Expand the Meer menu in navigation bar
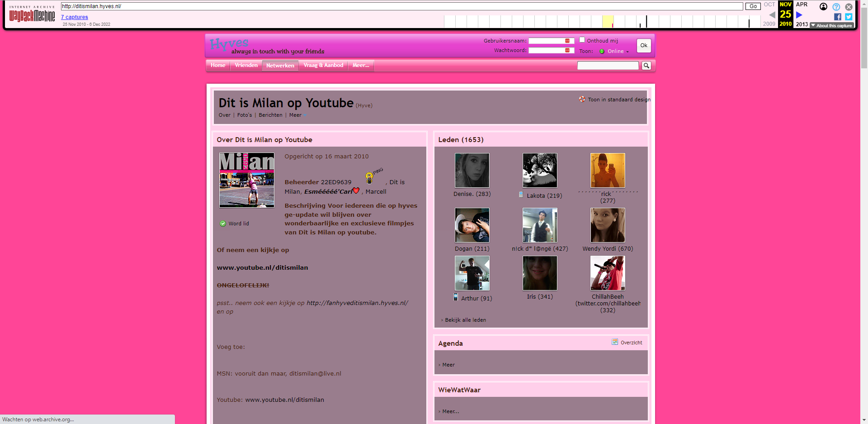The width and height of the screenshot is (868, 424). pos(360,65)
